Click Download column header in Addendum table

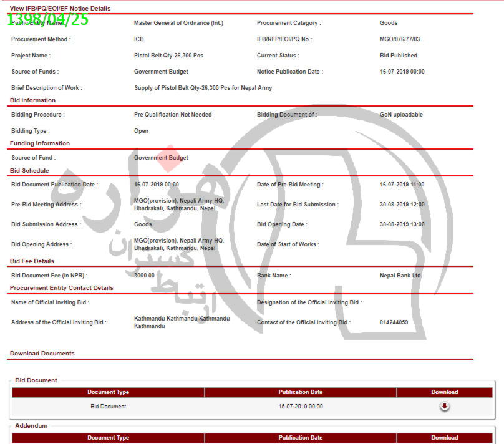tap(444, 438)
